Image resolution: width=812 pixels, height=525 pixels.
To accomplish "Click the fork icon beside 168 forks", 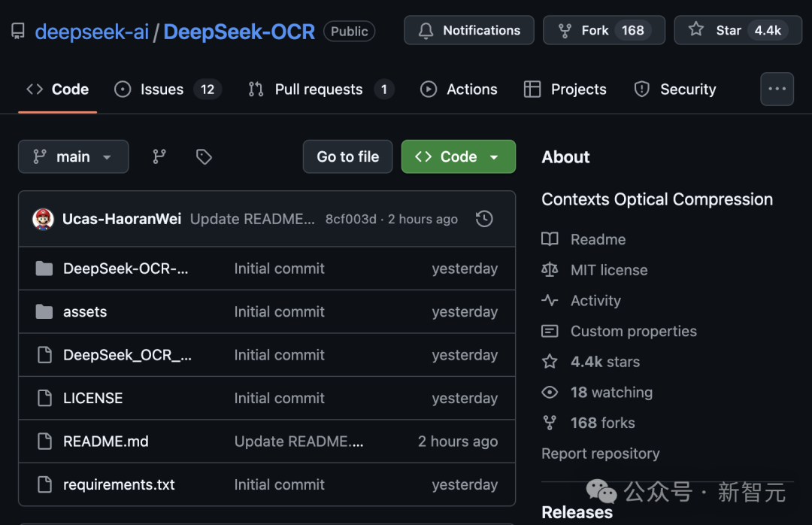I will [550, 423].
